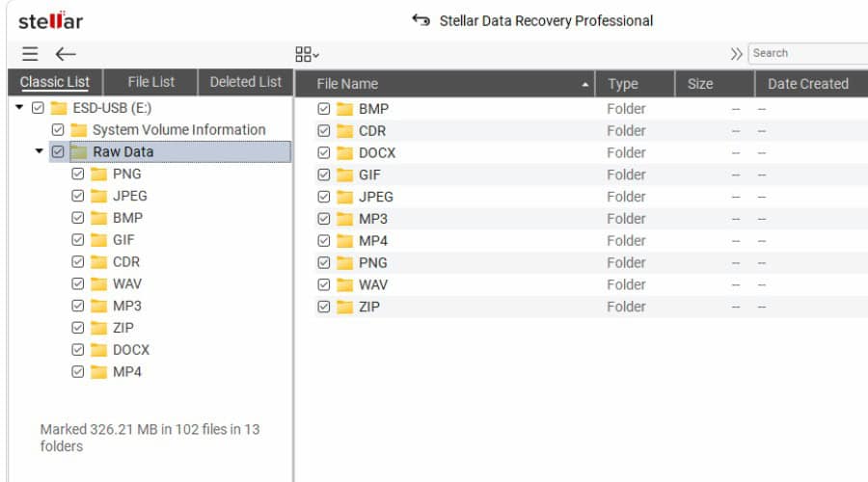Uncheck the WAV folder in the tree
Viewport: 868px width, 482px height.
pyautogui.click(x=77, y=283)
